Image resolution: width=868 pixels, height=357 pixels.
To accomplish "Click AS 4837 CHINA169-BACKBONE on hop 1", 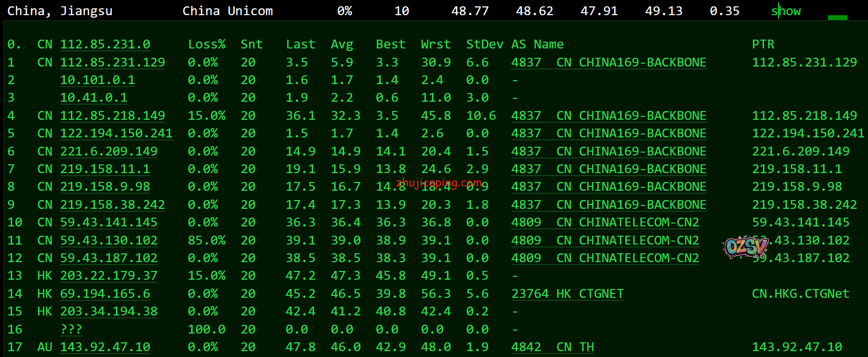I will pyautogui.click(x=609, y=63).
